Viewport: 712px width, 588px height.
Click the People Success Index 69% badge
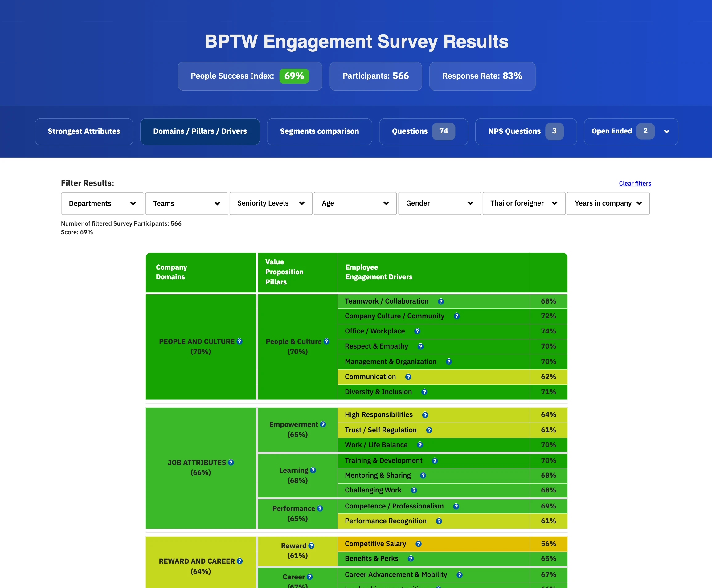[294, 76]
